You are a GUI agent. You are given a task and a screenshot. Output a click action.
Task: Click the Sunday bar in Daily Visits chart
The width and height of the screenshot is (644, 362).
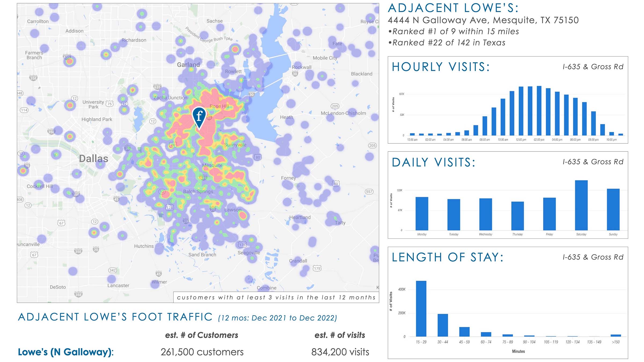pos(613,209)
